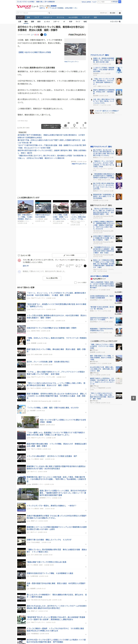Image resolution: width=138 pixels, height=644 pixels.
Task: Click the scroll-to-top arrow button
Action: coord(133,398)
